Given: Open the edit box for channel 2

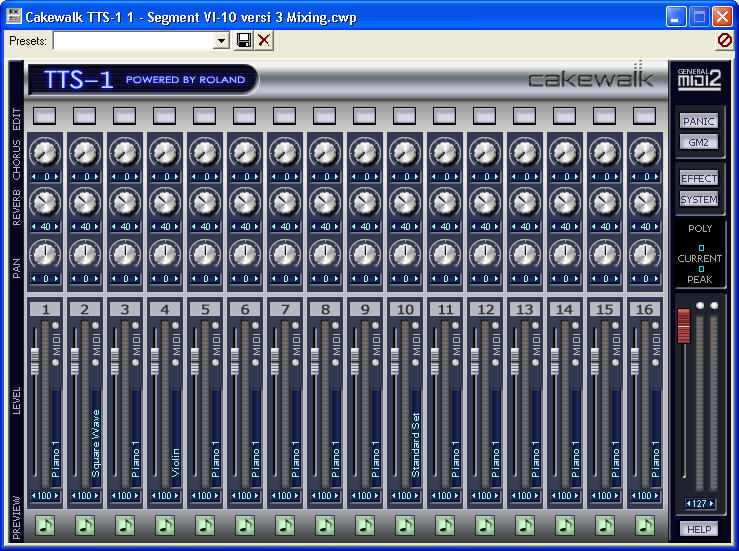Looking at the screenshot, I should (x=85, y=115).
